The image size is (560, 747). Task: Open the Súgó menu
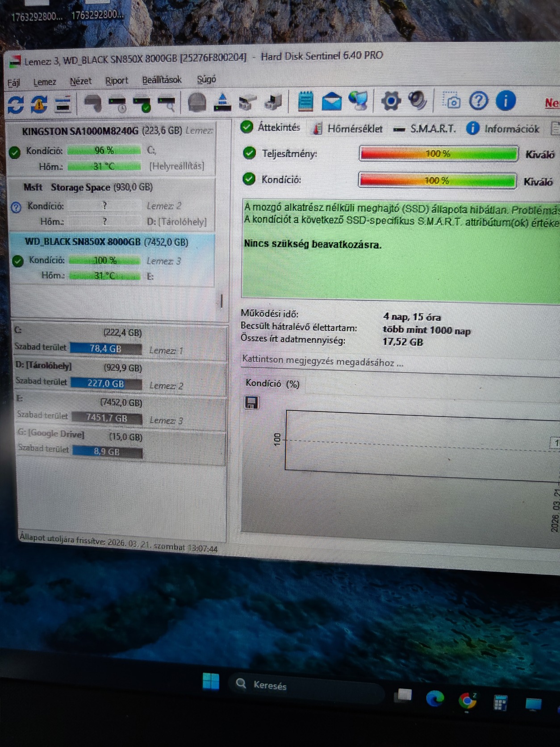click(x=206, y=80)
